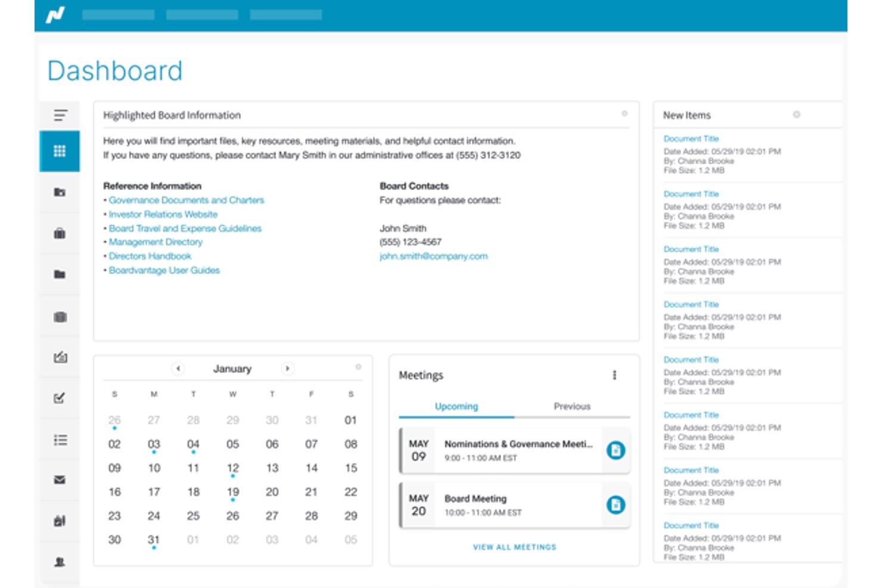
Task: Open Investor Relations Website link
Action: tap(163, 214)
